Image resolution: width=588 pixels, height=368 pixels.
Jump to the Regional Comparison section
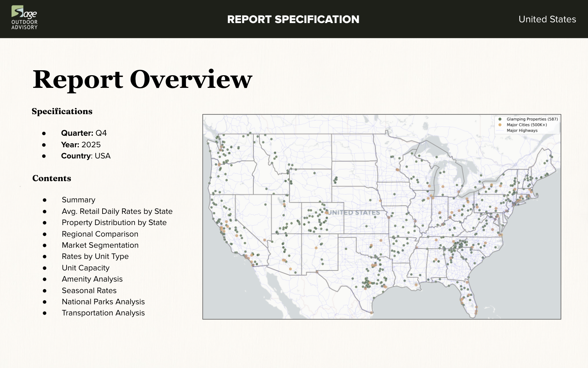[100, 234]
